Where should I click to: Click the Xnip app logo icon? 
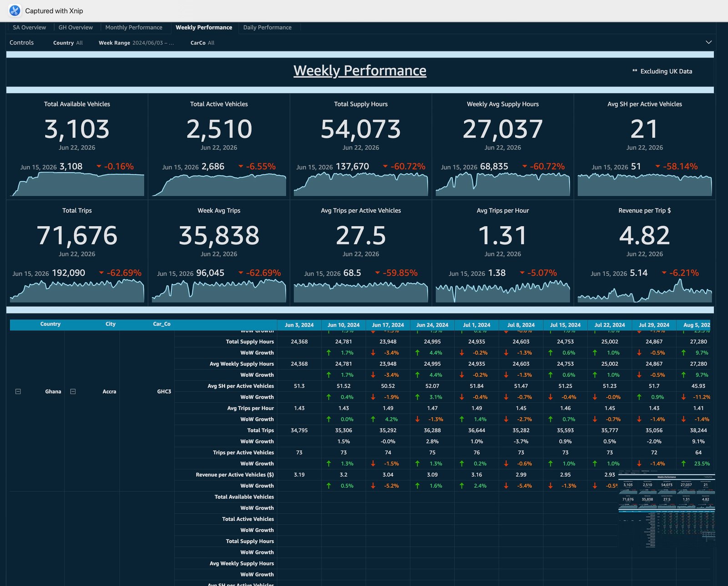point(15,10)
